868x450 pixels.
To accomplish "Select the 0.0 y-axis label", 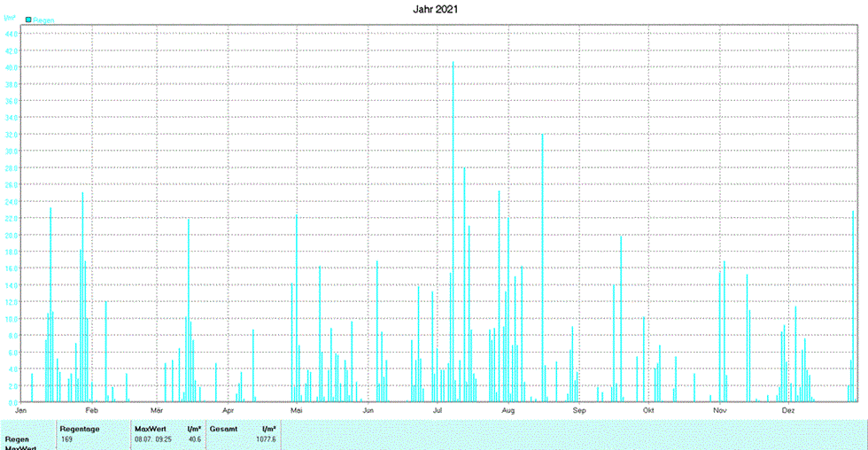I will 13,403.
